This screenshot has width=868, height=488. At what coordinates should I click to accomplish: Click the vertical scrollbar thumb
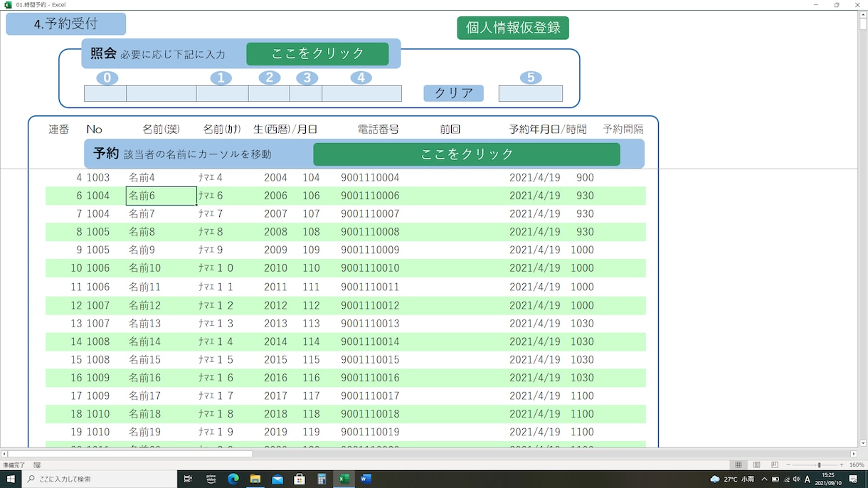[x=863, y=23]
